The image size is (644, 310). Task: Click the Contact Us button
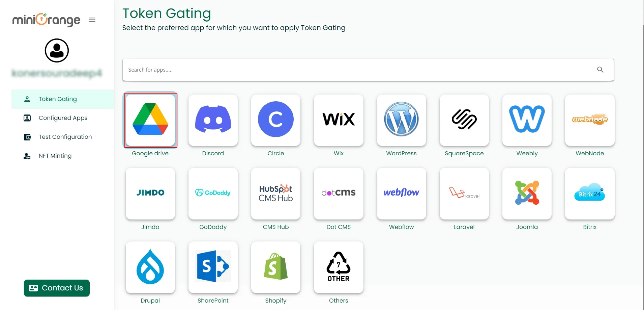57,288
